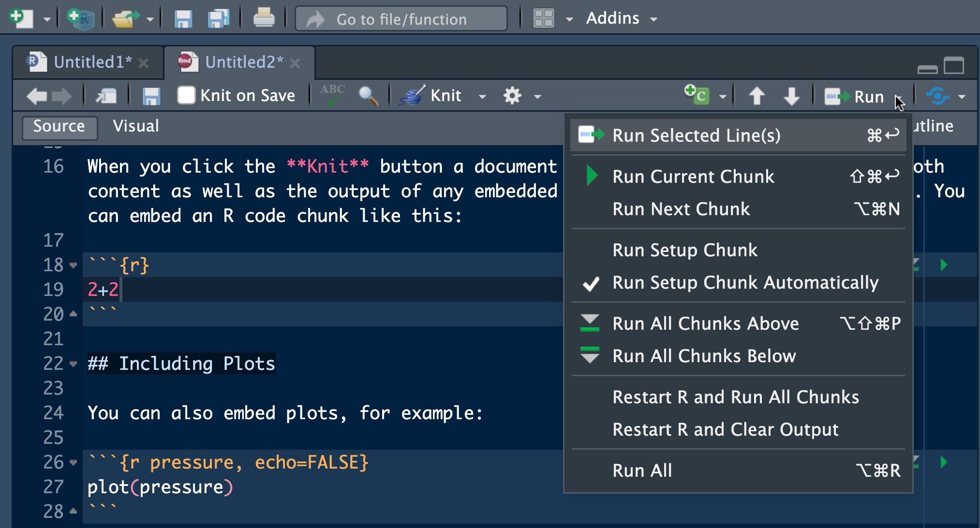Switch to the Visual editor mode
Image resolution: width=980 pixels, height=528 pixels.
tap(135, 127)
